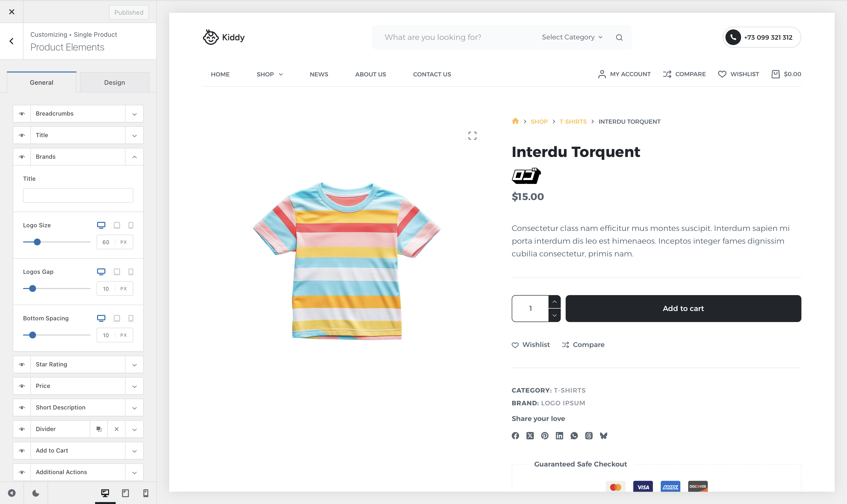The height and width of the screenshot is (504, 847).
Task: Toggle dark mode moon icon
Action: click(x=36, y=493)
